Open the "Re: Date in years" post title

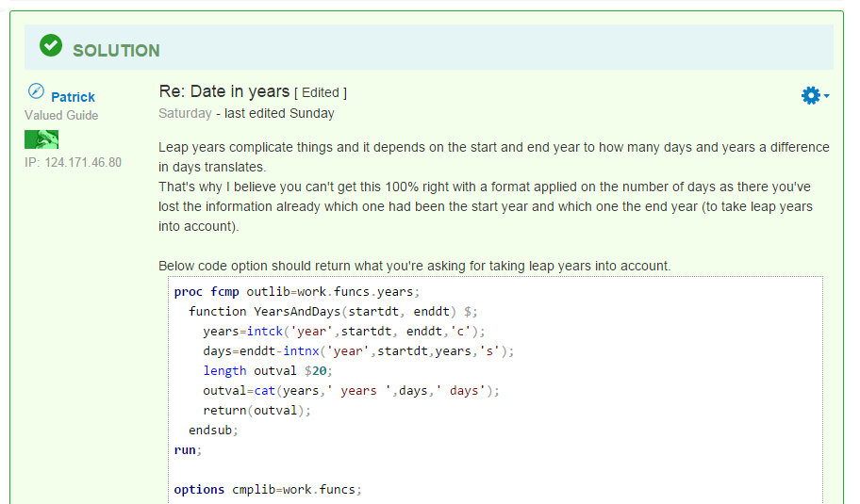click(x=223, y=91)
